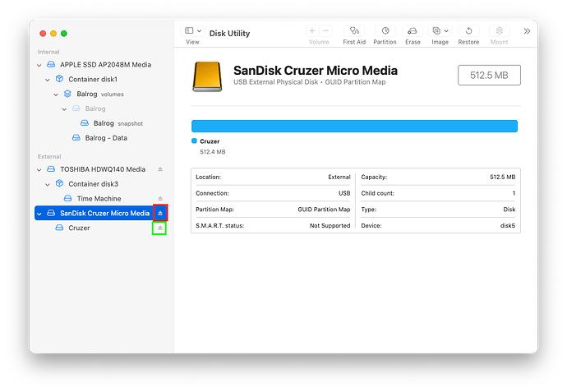Select the Time Machine volume

tap(101, 199)
